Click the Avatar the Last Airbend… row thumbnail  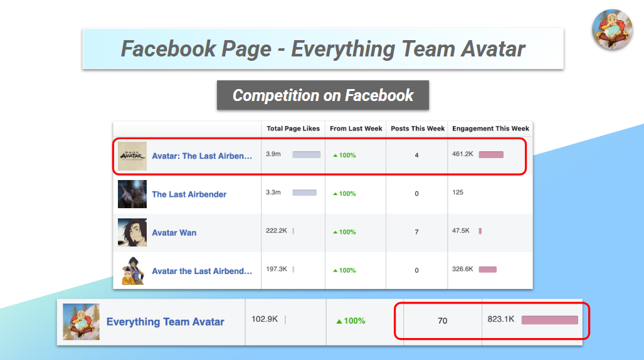[x=133, y=271]
